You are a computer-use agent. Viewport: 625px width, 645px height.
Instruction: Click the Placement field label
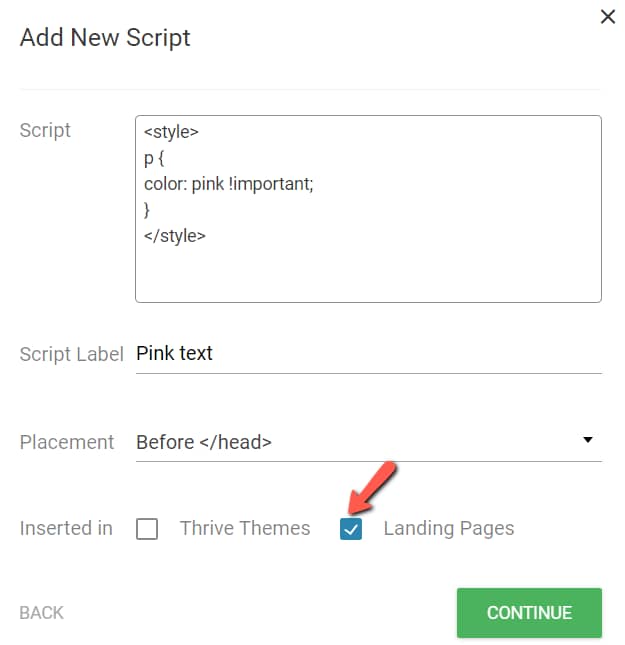tap(67, 441)
